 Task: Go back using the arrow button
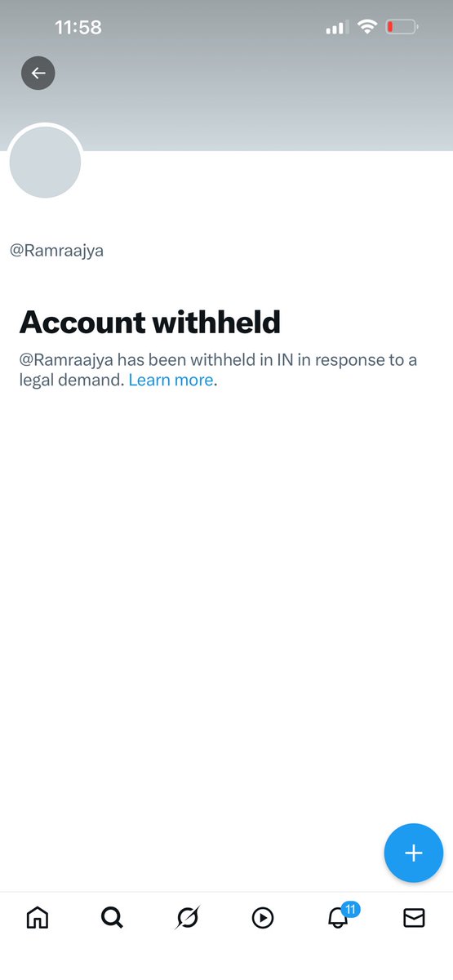[x=38, y=73]
